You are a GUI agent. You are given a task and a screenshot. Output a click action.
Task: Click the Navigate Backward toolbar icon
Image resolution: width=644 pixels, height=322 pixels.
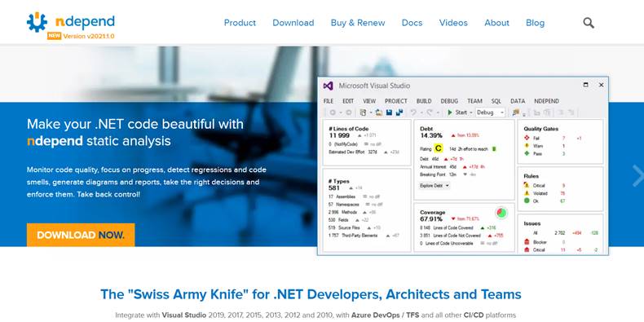click(x=333, y=112)
